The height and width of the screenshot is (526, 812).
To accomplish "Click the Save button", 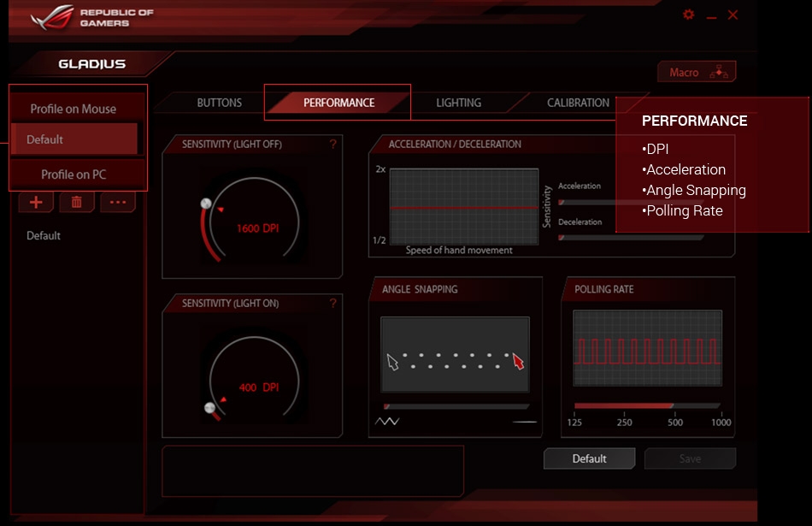I will point(690,458).
